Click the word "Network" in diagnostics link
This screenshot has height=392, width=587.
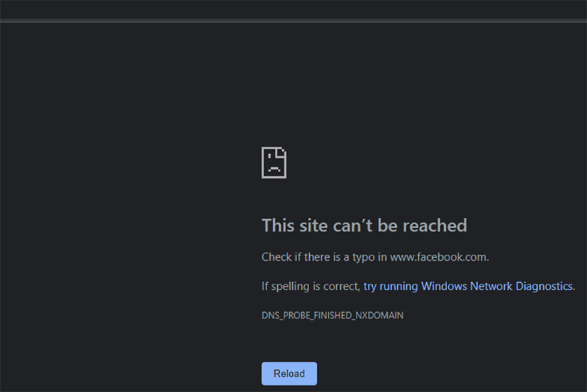pyautogui.click(x=491, y=286)
